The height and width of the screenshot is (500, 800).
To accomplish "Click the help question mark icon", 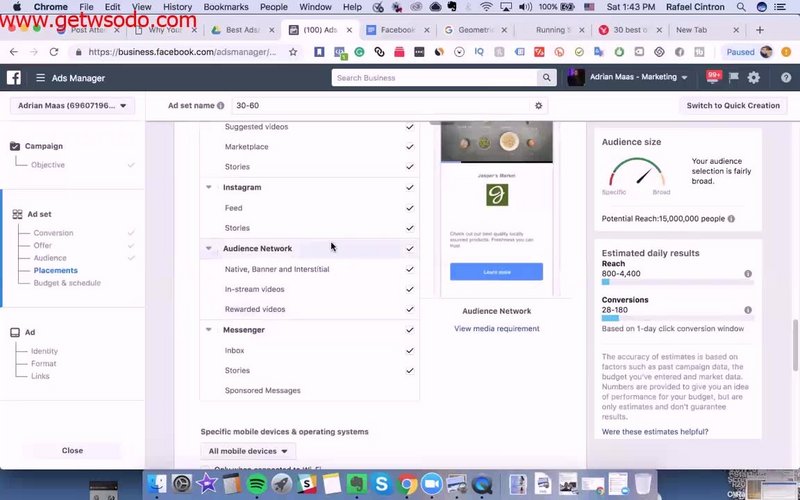I will (x=786, y=78).
